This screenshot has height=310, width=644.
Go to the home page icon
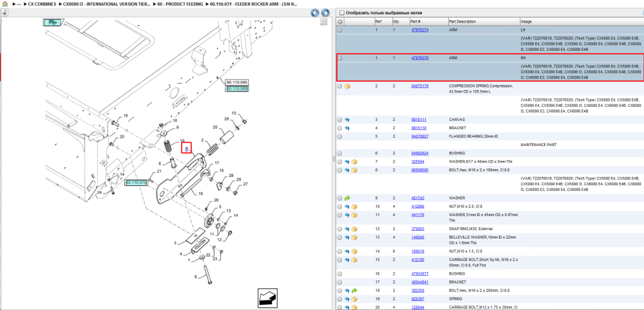click(5, 4)
